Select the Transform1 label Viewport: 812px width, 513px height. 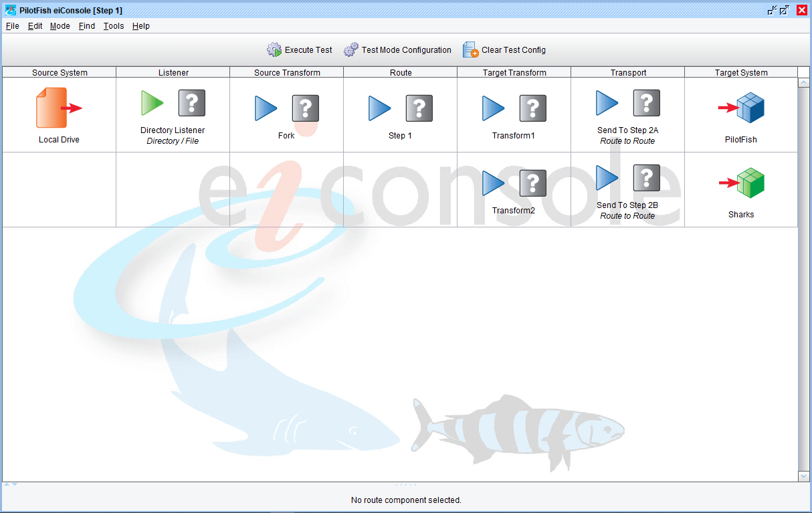pos(514,136)
